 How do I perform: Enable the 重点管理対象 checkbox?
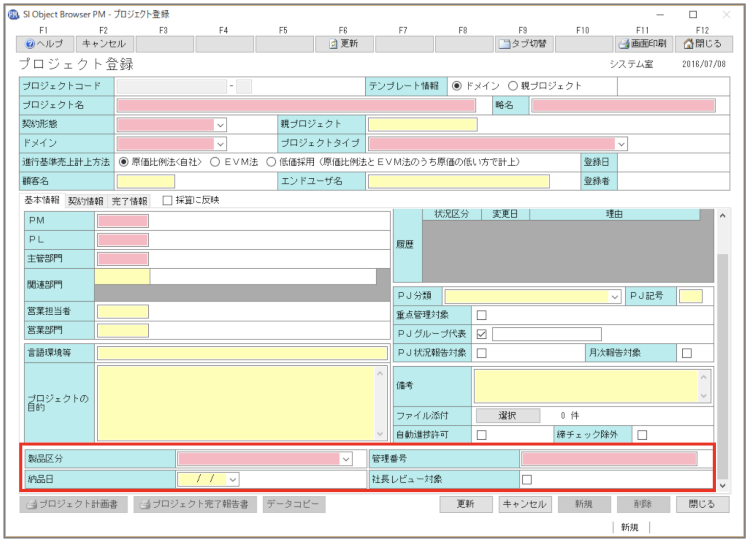(x=481, y=316)
